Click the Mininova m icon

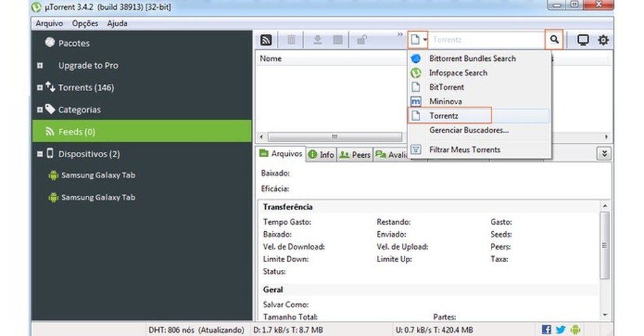pyautogui.click(x=416, y=101)
